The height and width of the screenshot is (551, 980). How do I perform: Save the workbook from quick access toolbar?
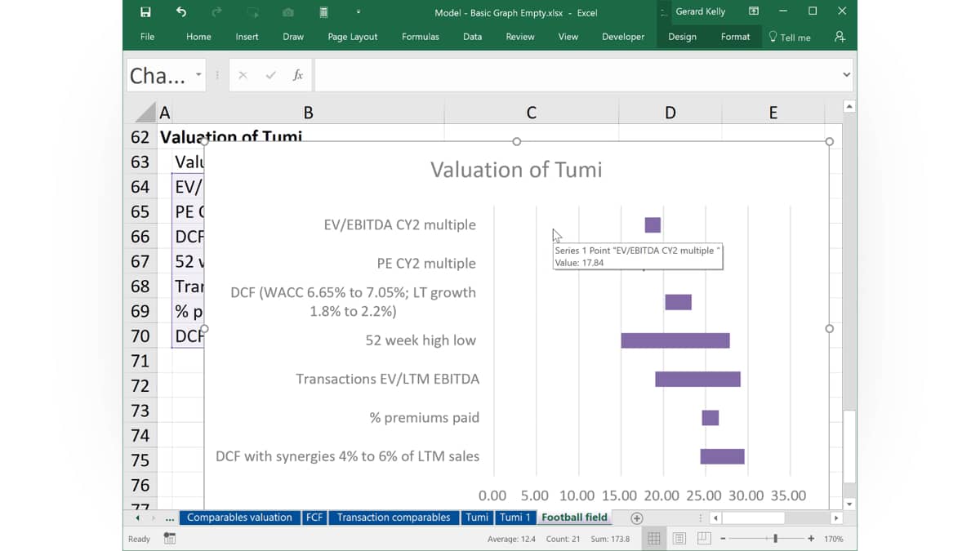point(145,12)
